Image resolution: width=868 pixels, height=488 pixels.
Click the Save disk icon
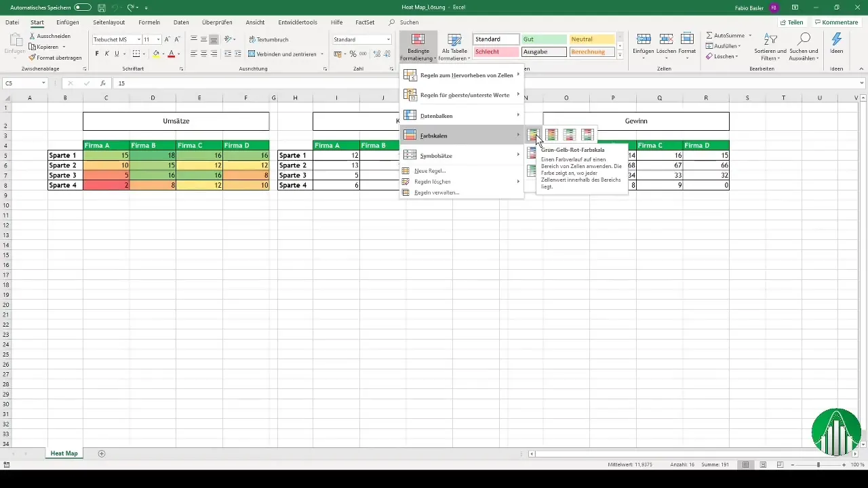(101, 7)
